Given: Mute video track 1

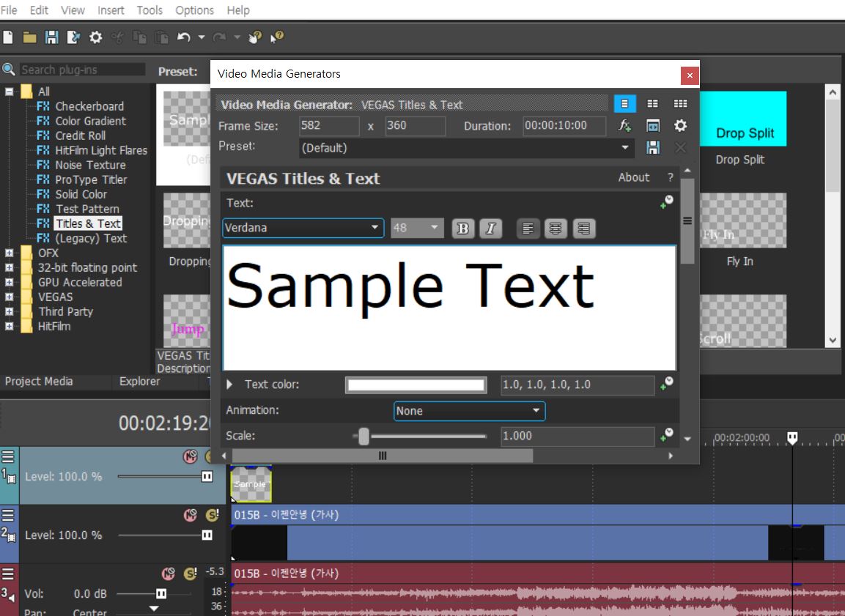Looking at the screenshot, I should click(x=191, y=456).
